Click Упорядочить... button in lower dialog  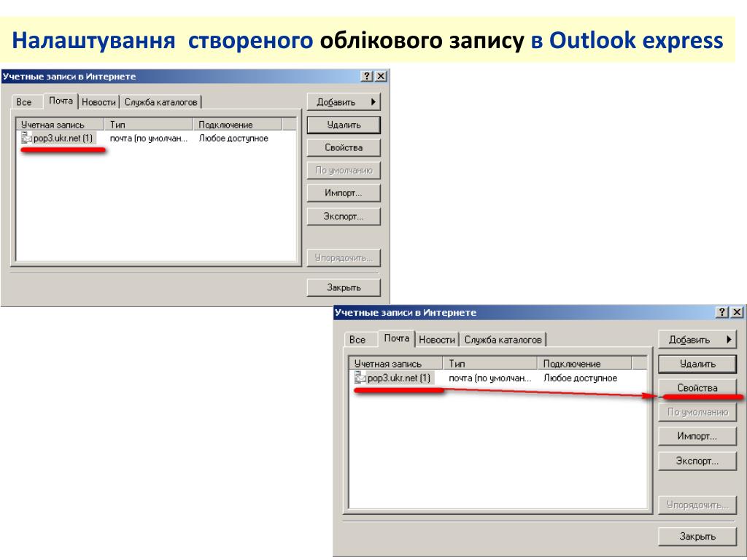click(x=697, y=505)
